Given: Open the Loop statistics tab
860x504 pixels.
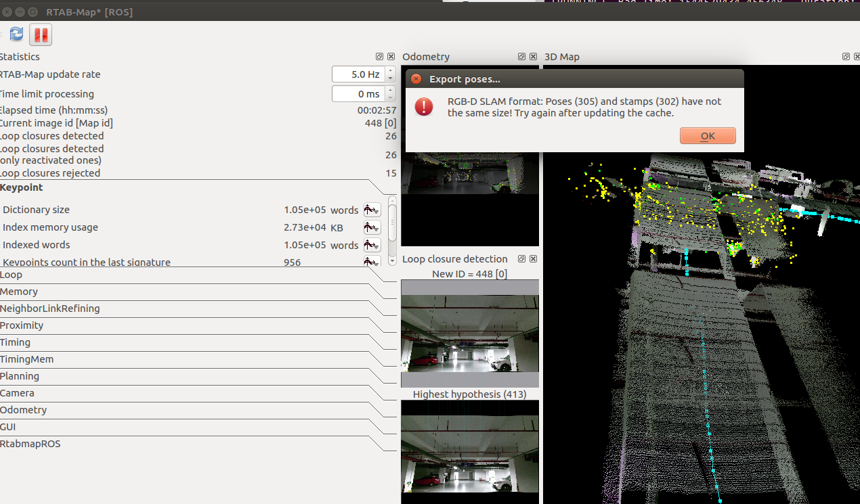Looking at the screenshot, I should [x=11, y=275].
